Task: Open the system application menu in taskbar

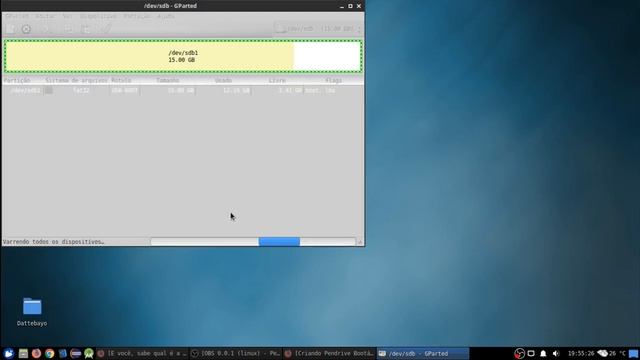Action: coord(9,353)
